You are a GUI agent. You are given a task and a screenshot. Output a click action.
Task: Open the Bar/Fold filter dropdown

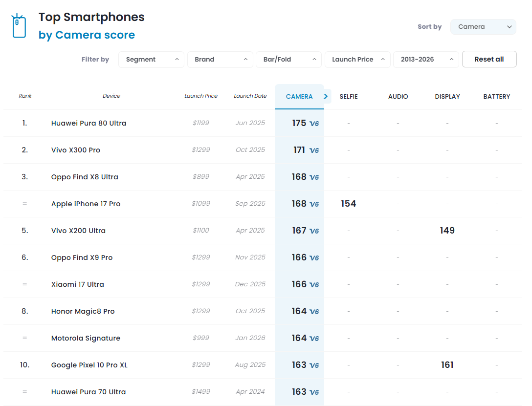[288, 59]
